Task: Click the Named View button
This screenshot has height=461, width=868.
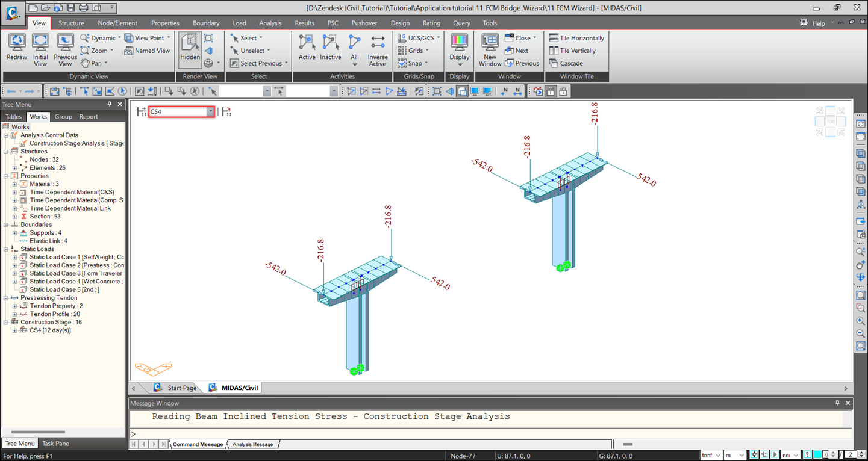Action: (x=148, y=51)
